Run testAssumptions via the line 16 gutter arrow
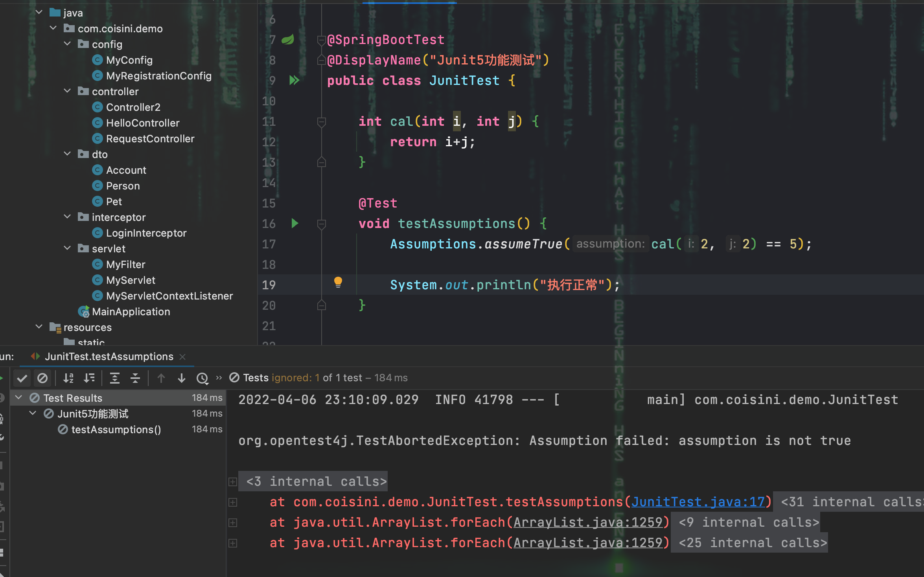 coord(295,224)
